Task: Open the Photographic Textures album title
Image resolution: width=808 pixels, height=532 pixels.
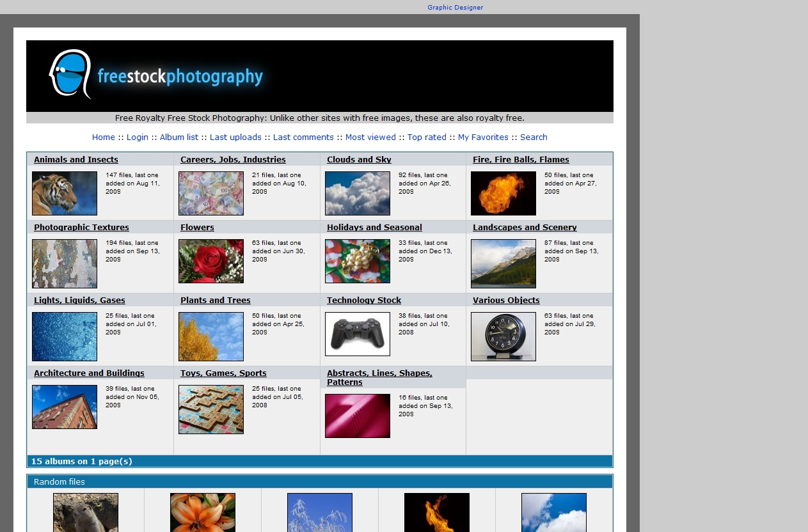Action: 81,228
